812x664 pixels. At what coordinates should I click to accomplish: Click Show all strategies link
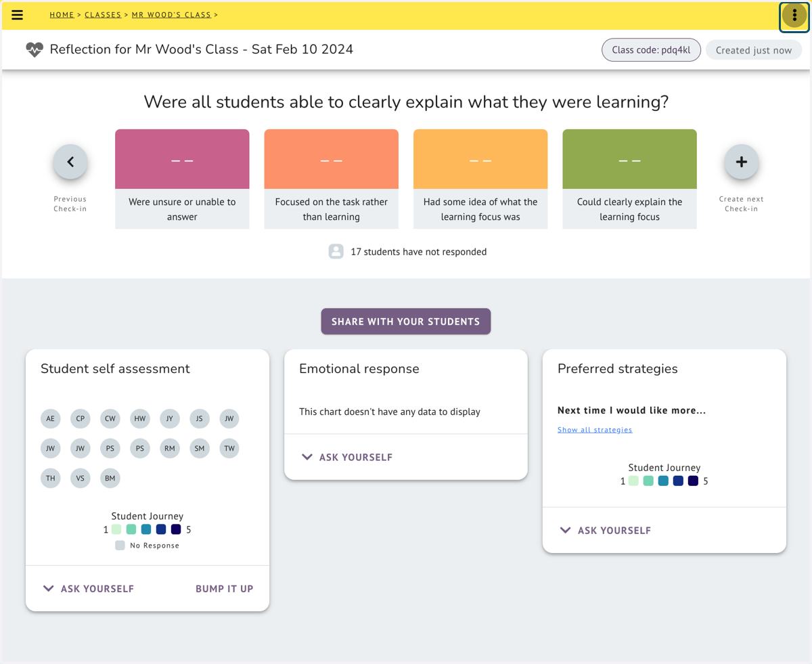tap(595, 430)
